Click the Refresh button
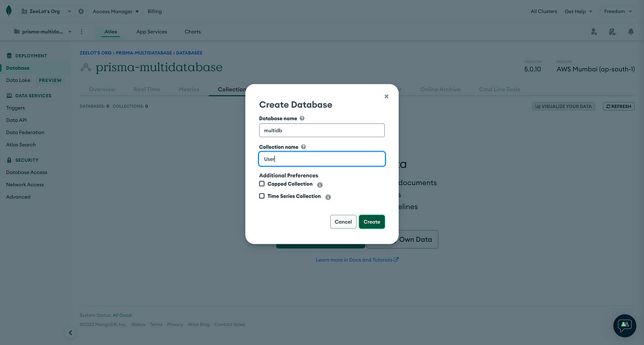This screenshot has width=644, height=345. click(619, 106)
